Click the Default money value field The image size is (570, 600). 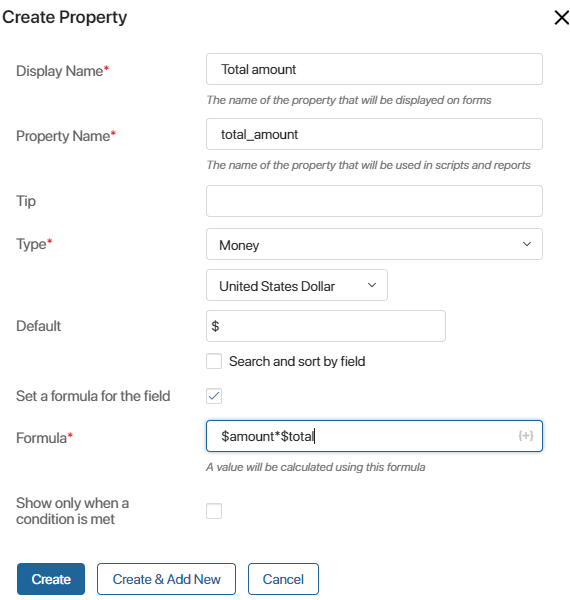point(326,326)
